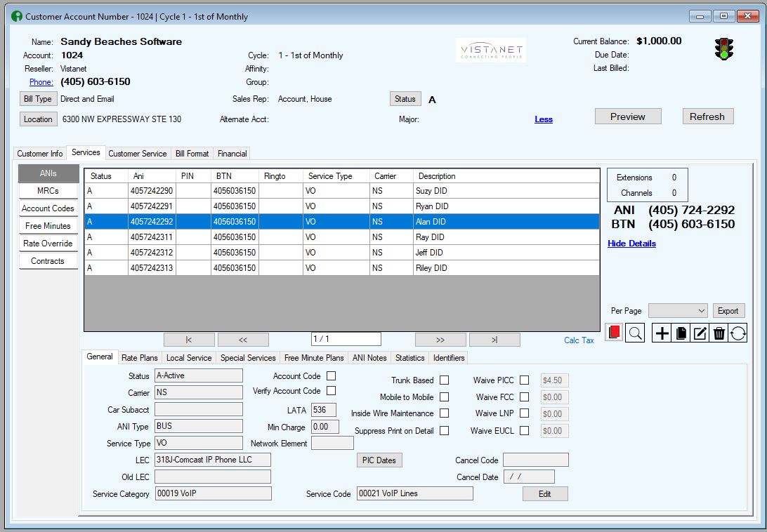Switch to the Customer Info tab

pos(40,154)
